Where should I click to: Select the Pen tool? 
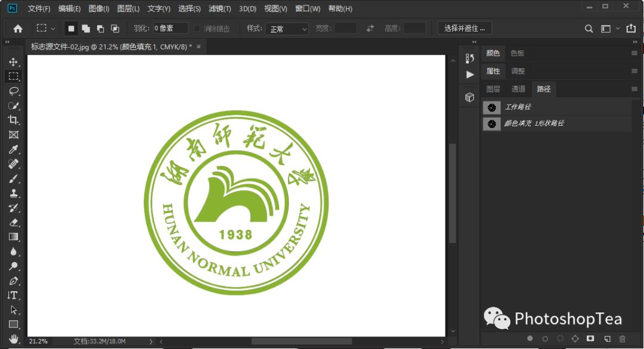pyautogui.click(x=13, y=281)
